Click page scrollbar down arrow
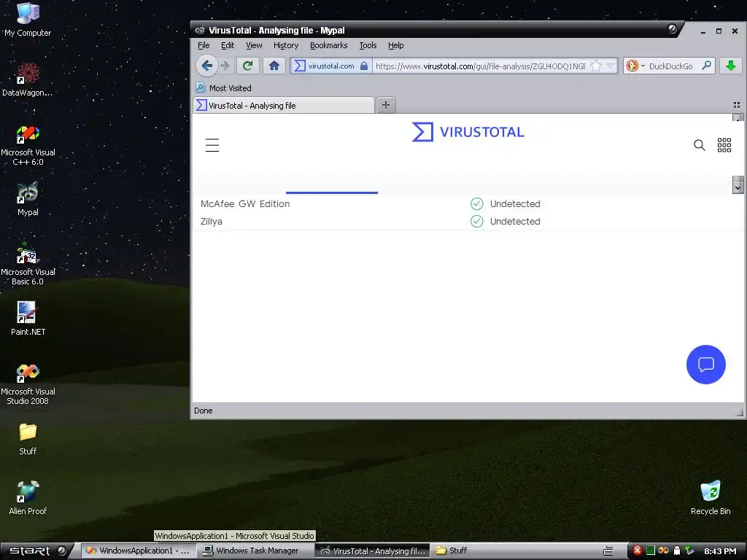The width and height of the screenshot is (747, 560). coord(738,187)
